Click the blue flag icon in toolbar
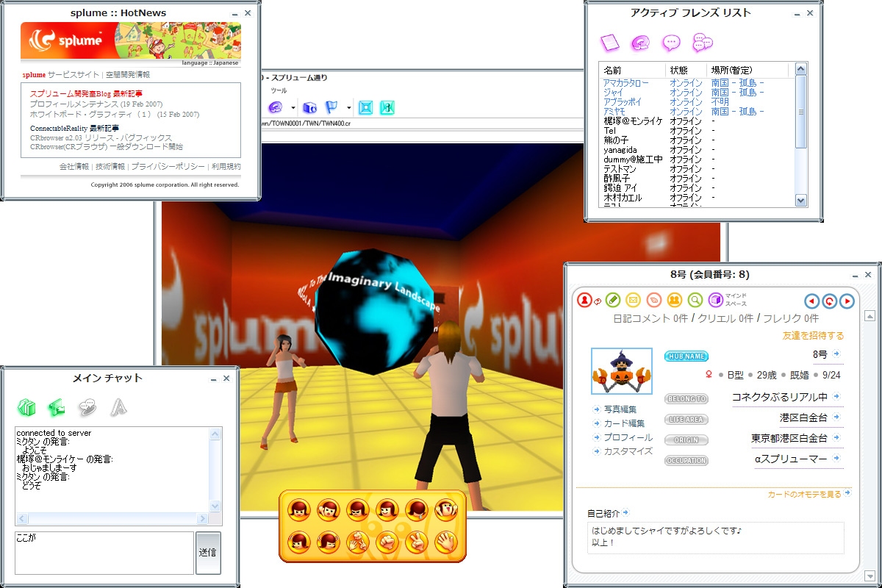 (x=331, y=107)
